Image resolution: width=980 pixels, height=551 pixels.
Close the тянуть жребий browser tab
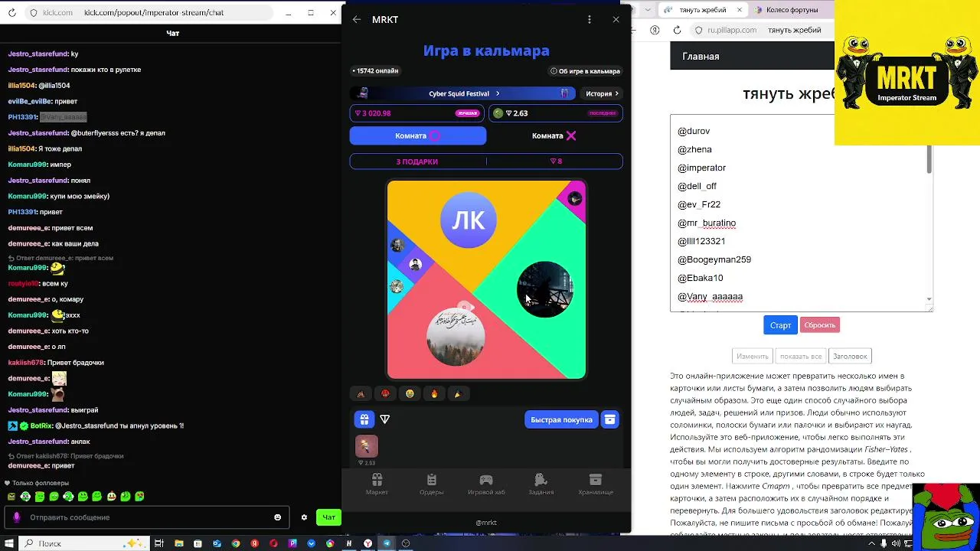coord(740,10)
